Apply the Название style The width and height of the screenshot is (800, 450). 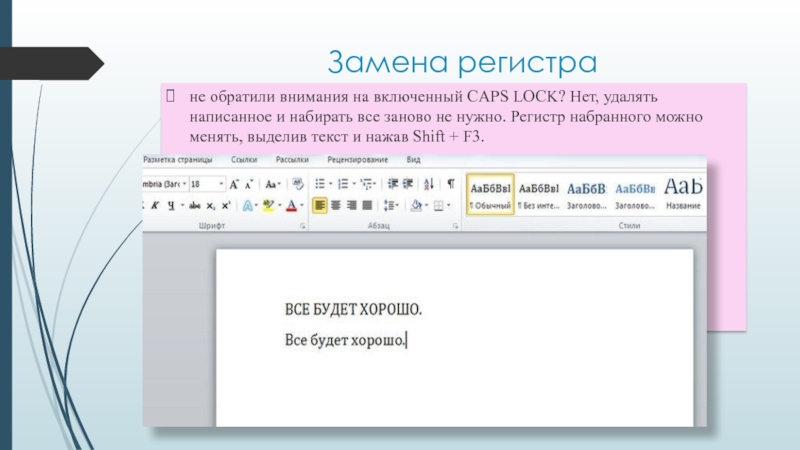[x=683, y=192]
